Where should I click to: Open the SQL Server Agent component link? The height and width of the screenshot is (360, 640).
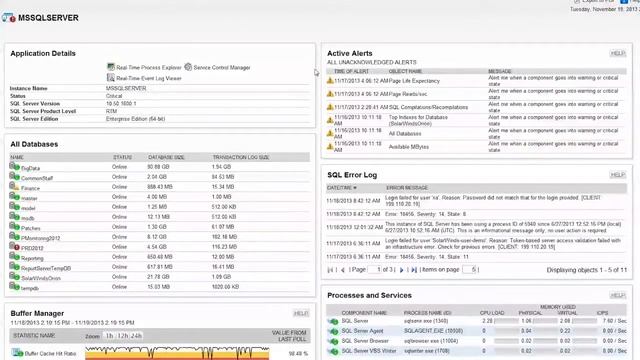point(362,331)
